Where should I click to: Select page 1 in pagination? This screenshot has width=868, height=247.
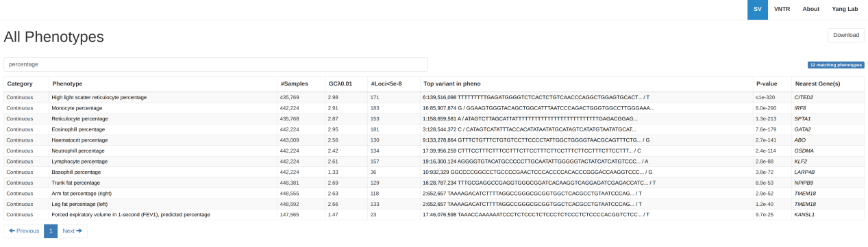[51, 231]
